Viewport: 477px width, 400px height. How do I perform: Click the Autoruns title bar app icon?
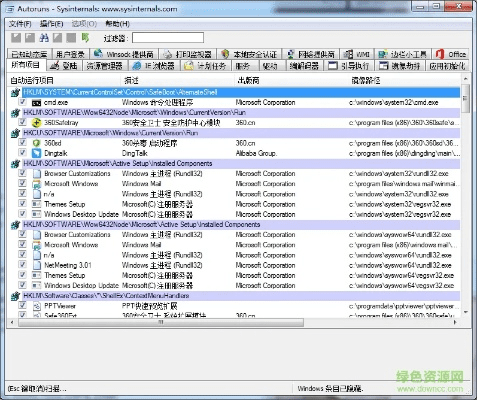point(10,9)
